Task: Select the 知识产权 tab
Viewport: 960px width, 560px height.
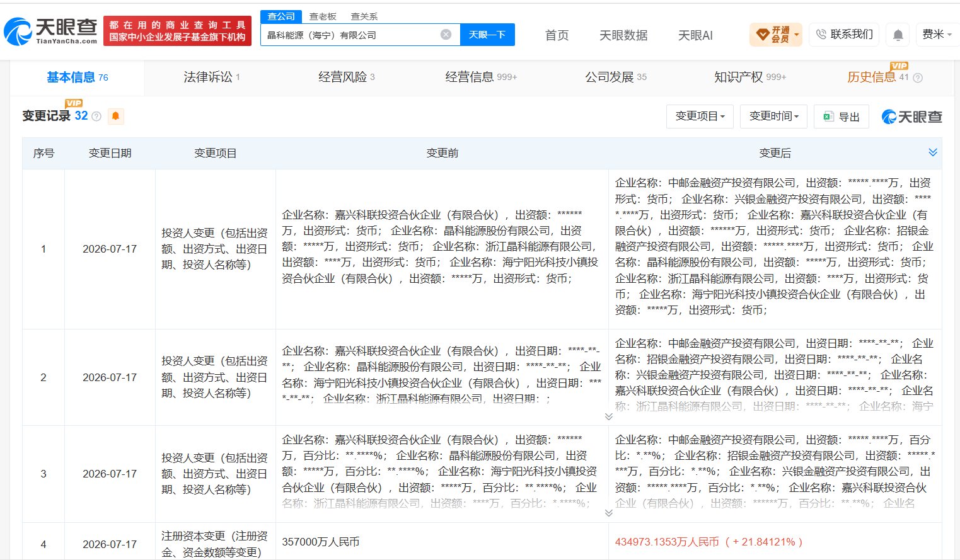Action: 750,77
